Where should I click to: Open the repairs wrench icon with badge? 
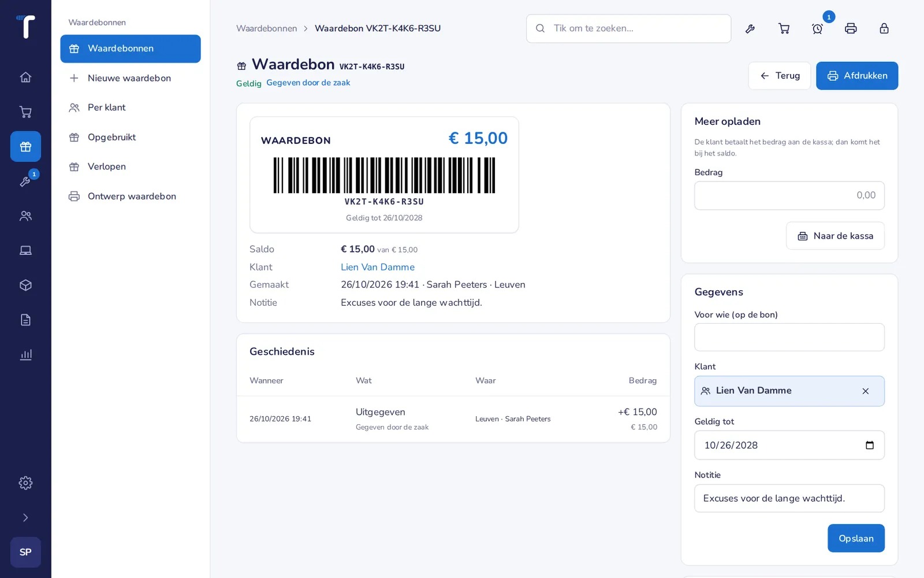coord(25,181)
